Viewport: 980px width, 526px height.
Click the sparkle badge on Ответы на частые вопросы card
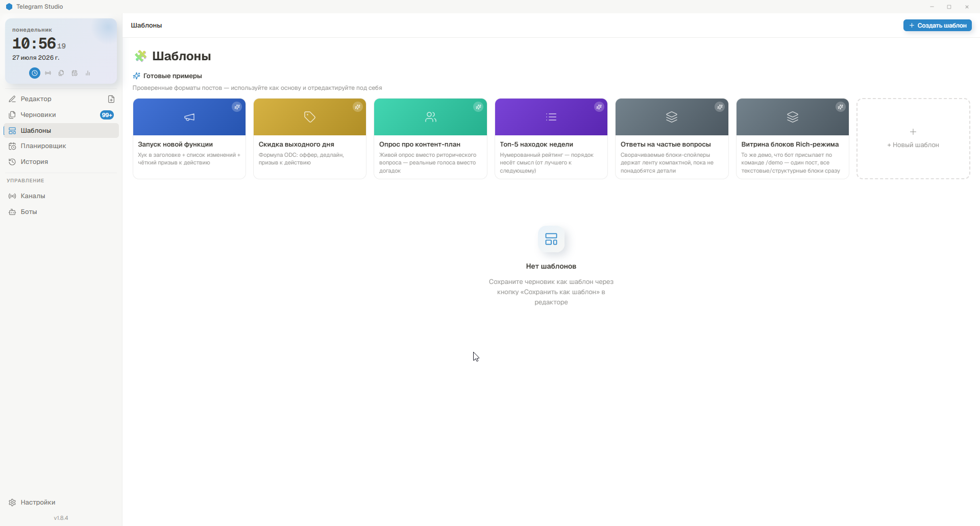coord(720,107)
